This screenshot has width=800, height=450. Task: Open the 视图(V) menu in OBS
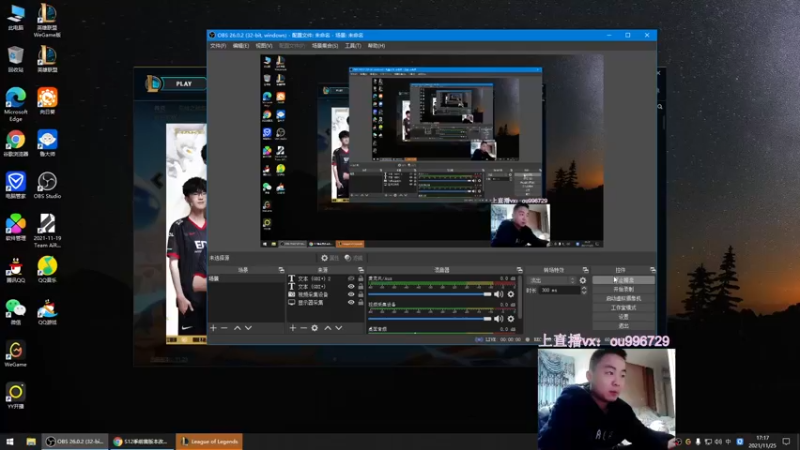coord(264,46)
